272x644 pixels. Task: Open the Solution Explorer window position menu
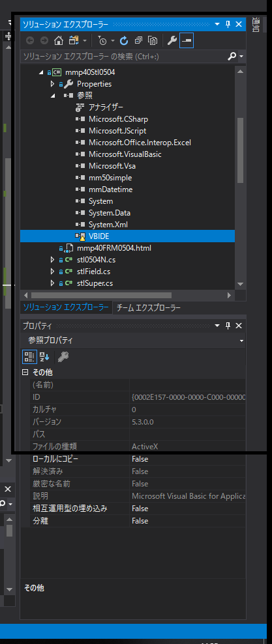217,25
